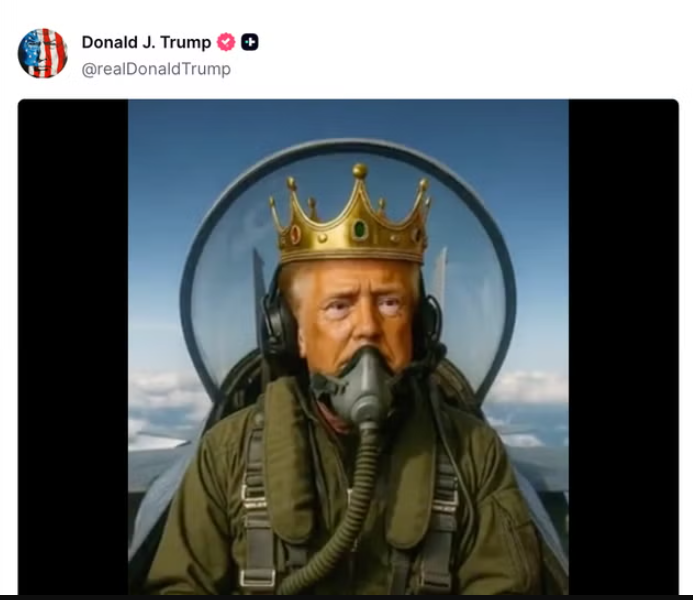Open Donald J. Trump display name link
The width and height of the screenshot is (693, 600).
pyautogui.click(x=146, y=42)
